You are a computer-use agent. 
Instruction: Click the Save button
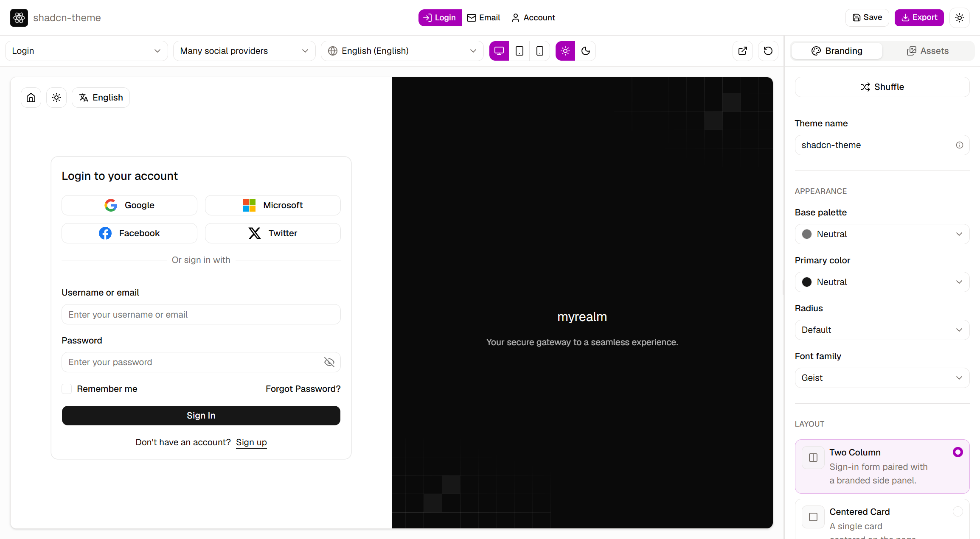(x=867, y=18)
